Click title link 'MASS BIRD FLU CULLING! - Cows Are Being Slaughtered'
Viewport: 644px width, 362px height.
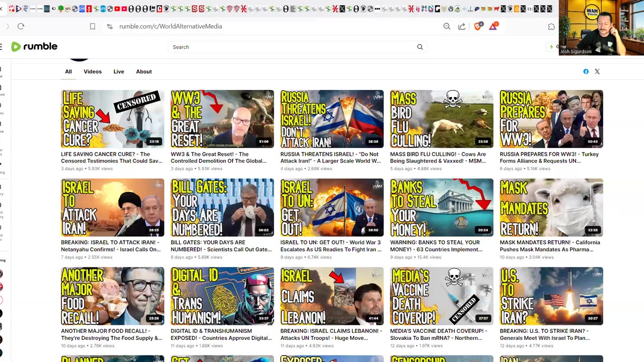[x=438, y=157]
